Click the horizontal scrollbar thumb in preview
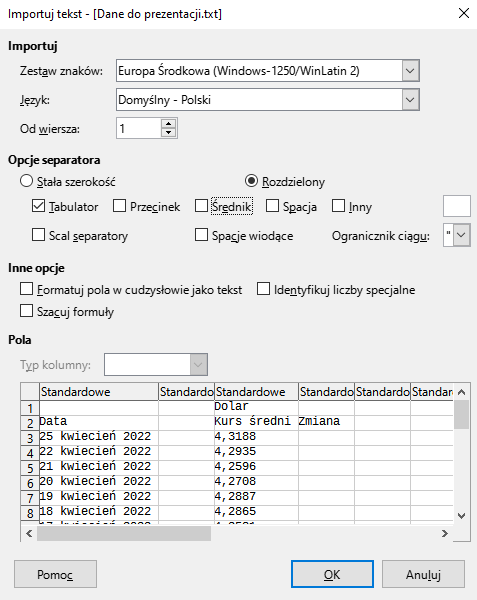The width and height of the screenshot is (477, 600). click(124, 533)
